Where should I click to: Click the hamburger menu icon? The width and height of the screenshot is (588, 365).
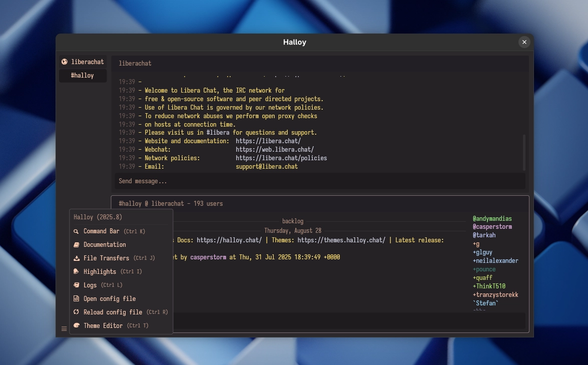pyautogui.click(x=64, y=328)
